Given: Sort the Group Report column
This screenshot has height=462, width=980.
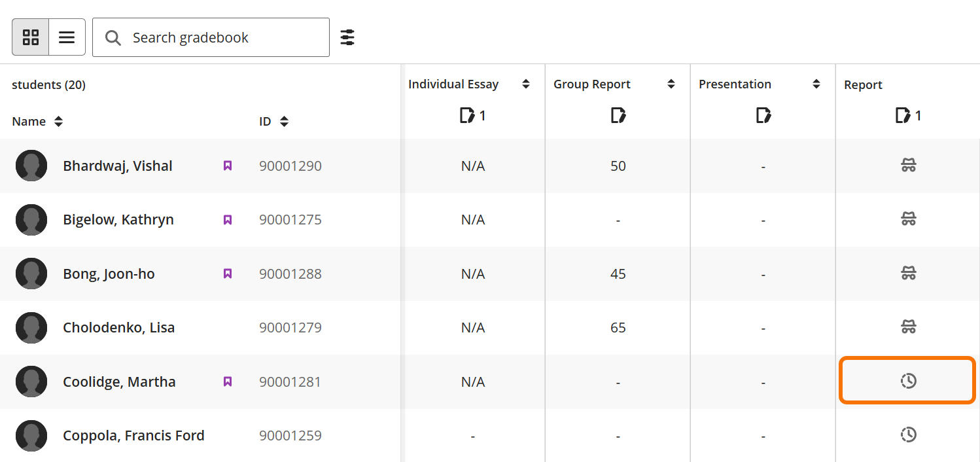Looking at the screenshot, I should pos(671,84).
